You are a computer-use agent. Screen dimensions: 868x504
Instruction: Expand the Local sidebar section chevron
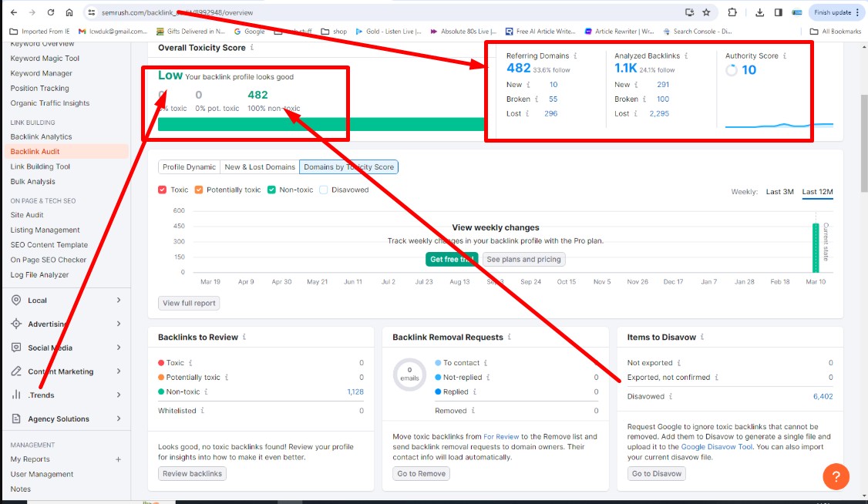point(119,300)
